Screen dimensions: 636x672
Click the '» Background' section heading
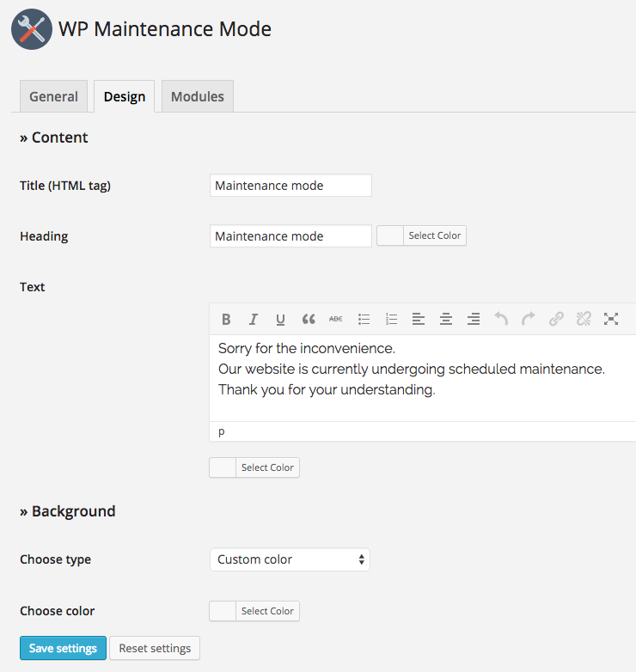[68, 511]
